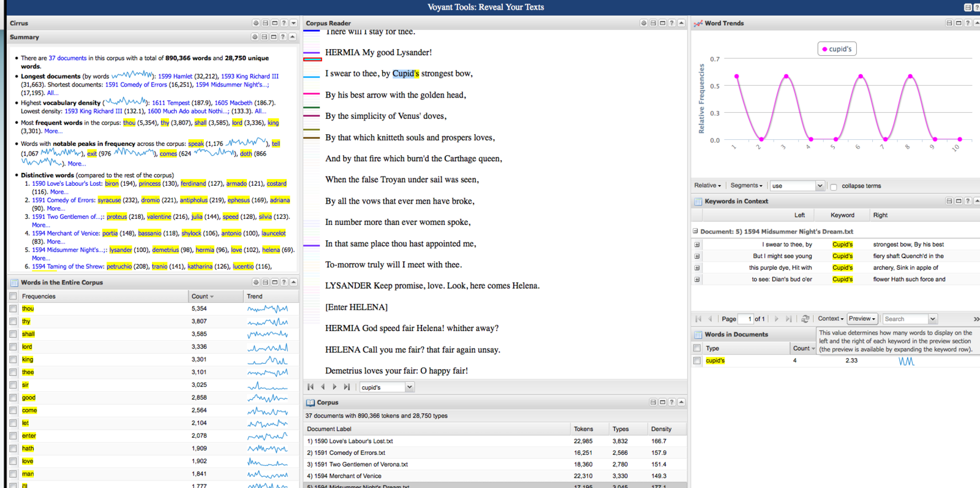Viewport: 980px width, 488px height.
Task: Check the box next to 'king'
Action: tap(13, 359)
